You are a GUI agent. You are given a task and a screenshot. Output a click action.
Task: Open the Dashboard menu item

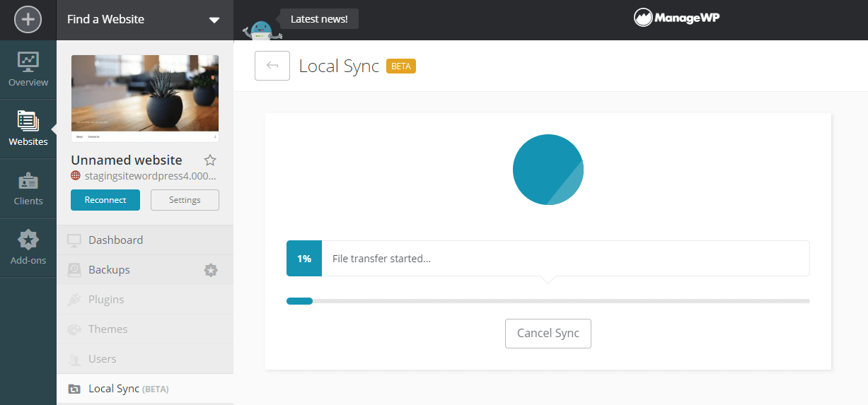click(115, 240)
